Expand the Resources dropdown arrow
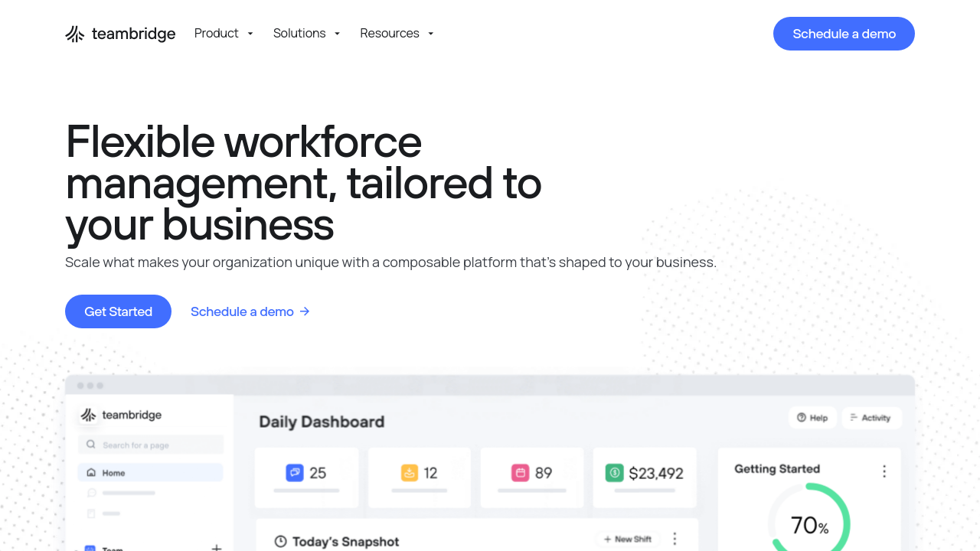 (x=431, y=34)
